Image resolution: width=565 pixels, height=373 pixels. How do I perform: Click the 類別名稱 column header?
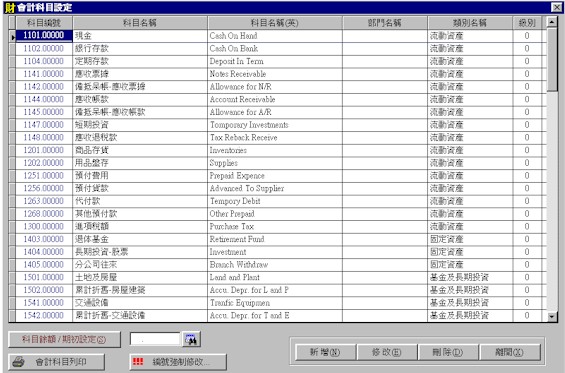[470, 23]
